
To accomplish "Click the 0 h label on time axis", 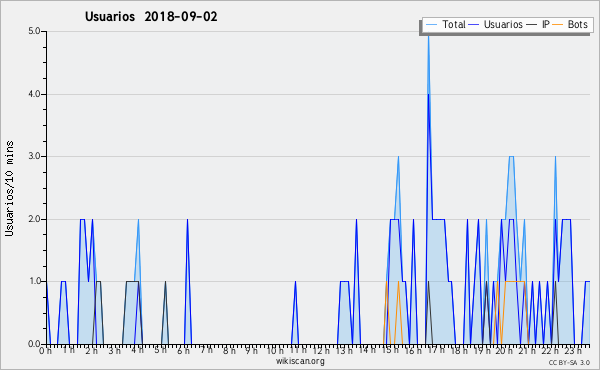I will click(x=45, y=351).
